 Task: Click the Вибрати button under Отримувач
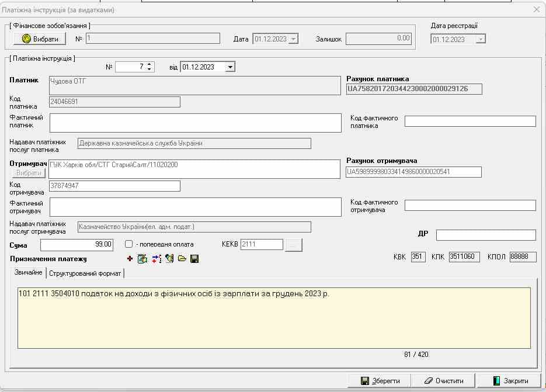pos(29,173)
